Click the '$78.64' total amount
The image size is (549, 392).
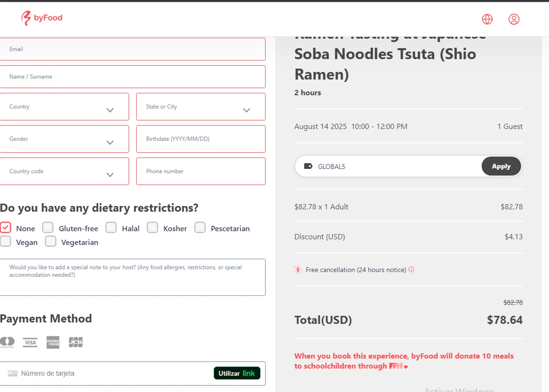click(x=505, y=320)
